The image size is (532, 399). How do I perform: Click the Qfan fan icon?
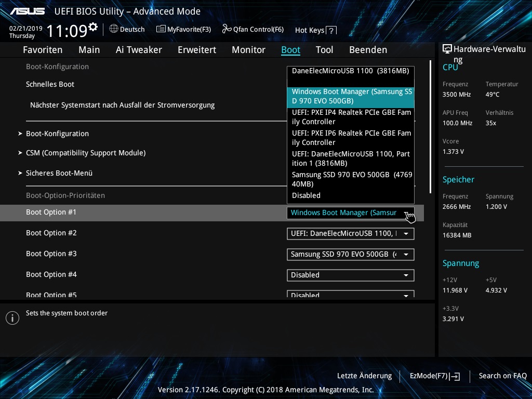tap(227, 29)
